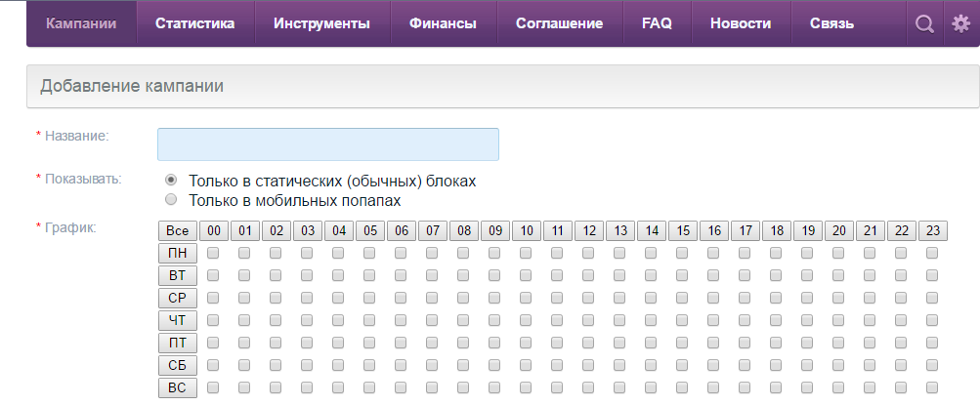Open the FAQ menu item
The image size is (980, 406).
(x=657, y=23)
